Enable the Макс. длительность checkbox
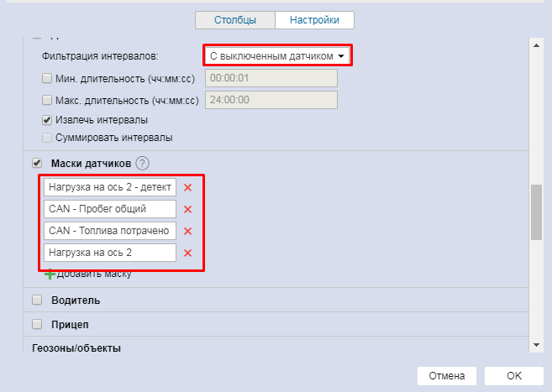The width and height of the screenshot is (552, 392). pos(47,100)
